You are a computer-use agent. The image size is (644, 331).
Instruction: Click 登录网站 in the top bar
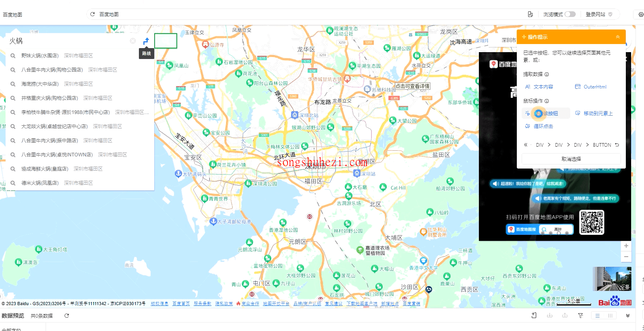click(596, 14)
